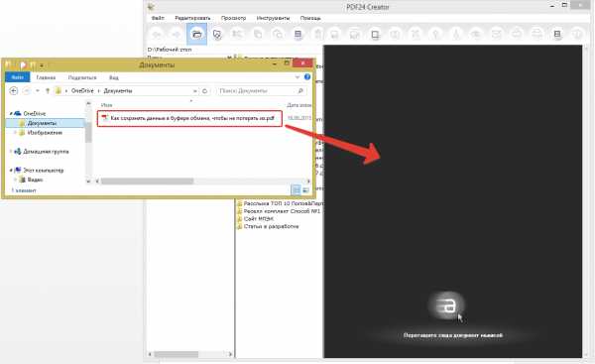Collapse the Этот компьютер tree node
Screen dimensions: 595x364
pos(11,171)
